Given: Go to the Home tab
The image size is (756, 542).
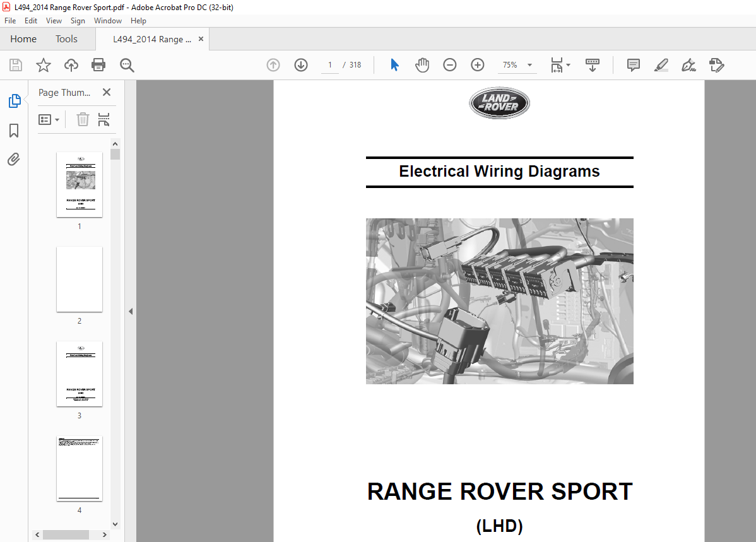Looking at the screenshot, I should [x=23, y=39].
